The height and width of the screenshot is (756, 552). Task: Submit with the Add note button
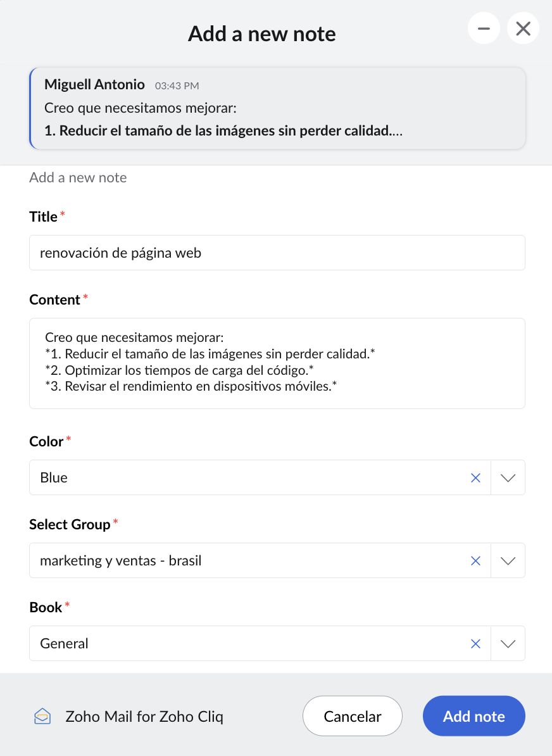[474, 717]
